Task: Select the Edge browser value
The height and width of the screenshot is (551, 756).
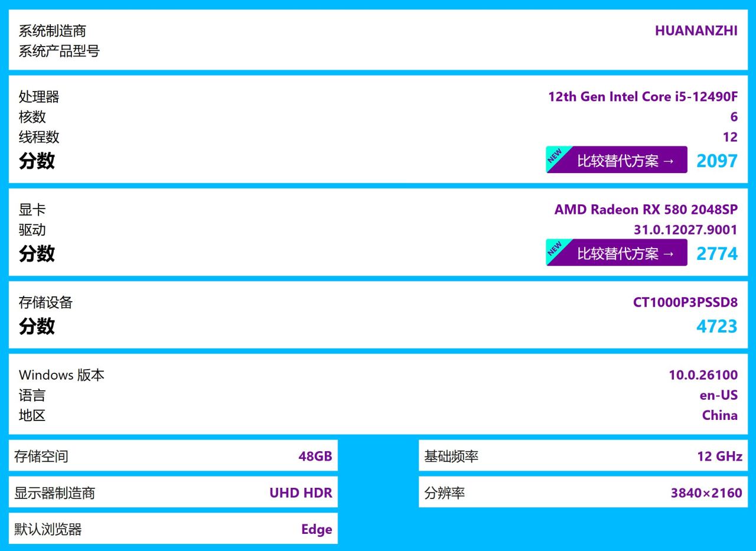Action: [x=317, y=529]
